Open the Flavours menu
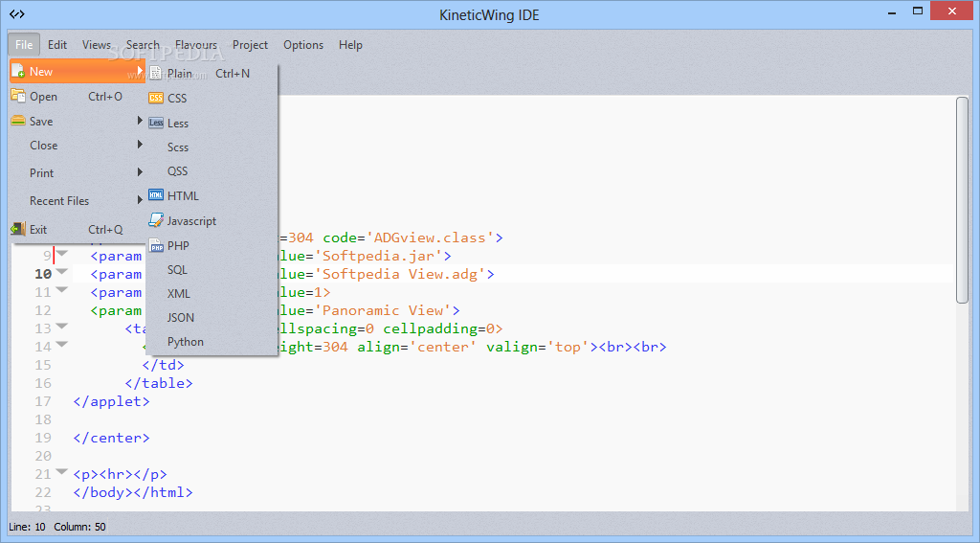The image size is (980, 543). pos(195,44)
